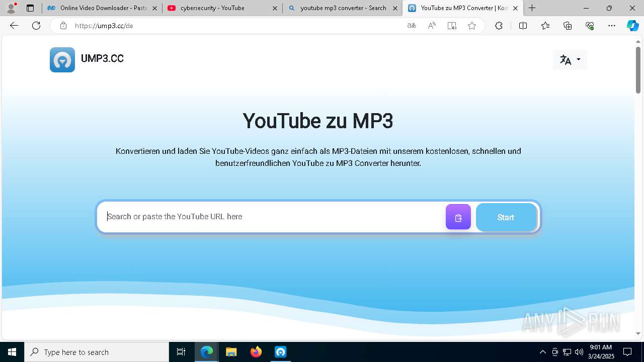Open the browser profile icon
This screenshot has height=362, width=644.
[x=11, y=8]
